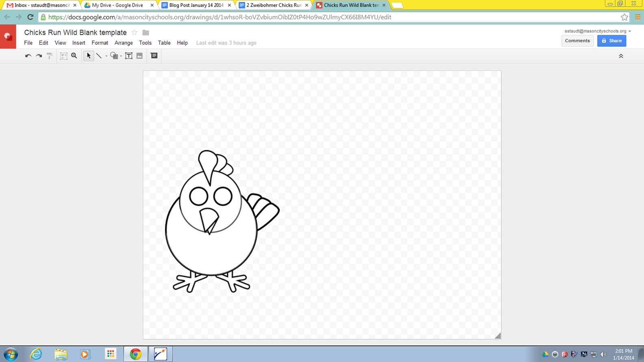Star the Chicks Run Wild drawing
The image size is (644, 362).
[134, 33]
